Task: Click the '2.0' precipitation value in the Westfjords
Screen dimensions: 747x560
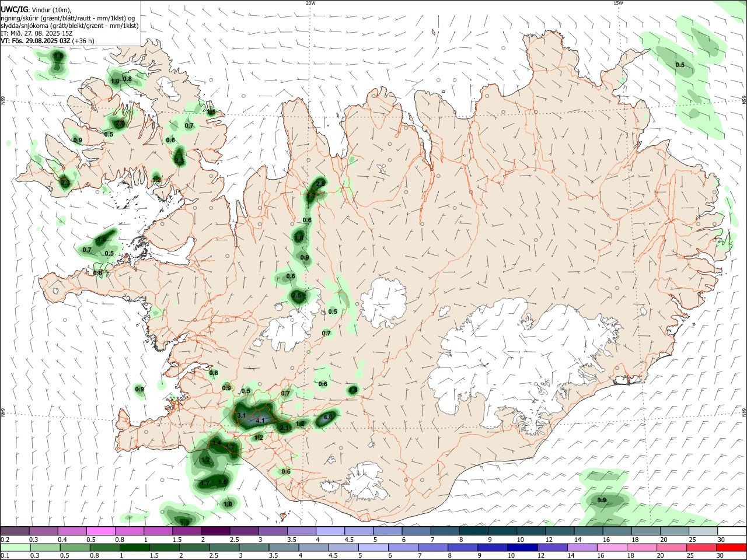Action: (x=120, y=124)
